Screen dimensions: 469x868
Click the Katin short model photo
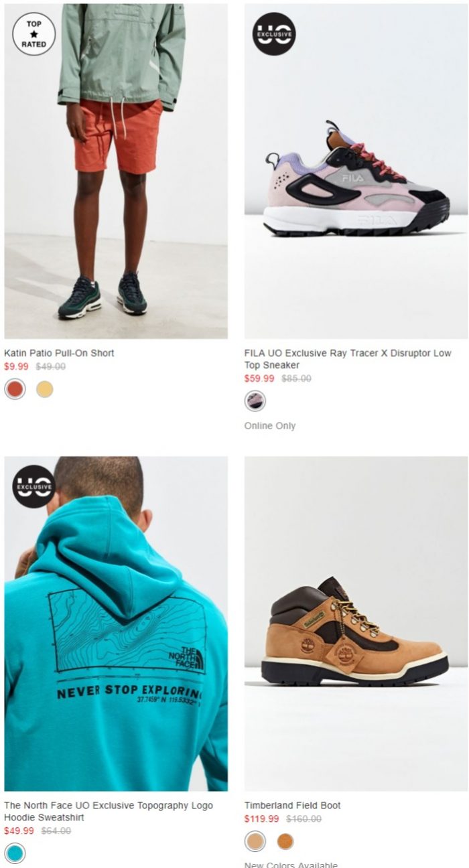tap(116, 171)
